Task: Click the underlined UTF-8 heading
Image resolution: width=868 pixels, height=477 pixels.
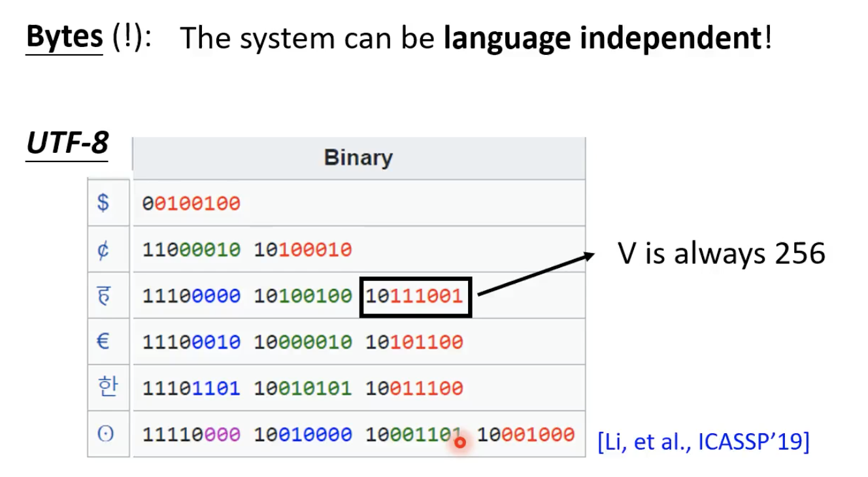Action: tap(67, 143)
